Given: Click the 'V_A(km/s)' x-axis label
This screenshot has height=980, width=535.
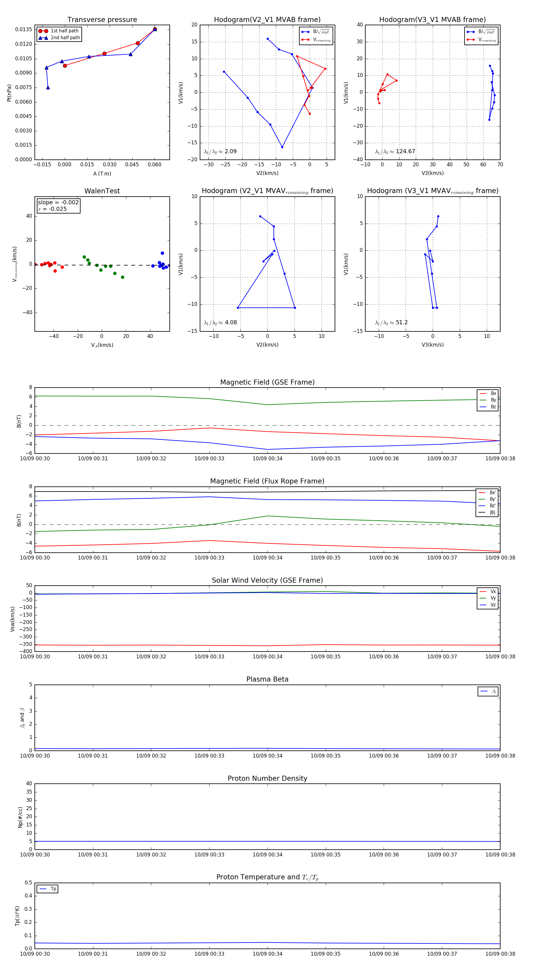Looking at the screenshot, I should click(102, 345).
